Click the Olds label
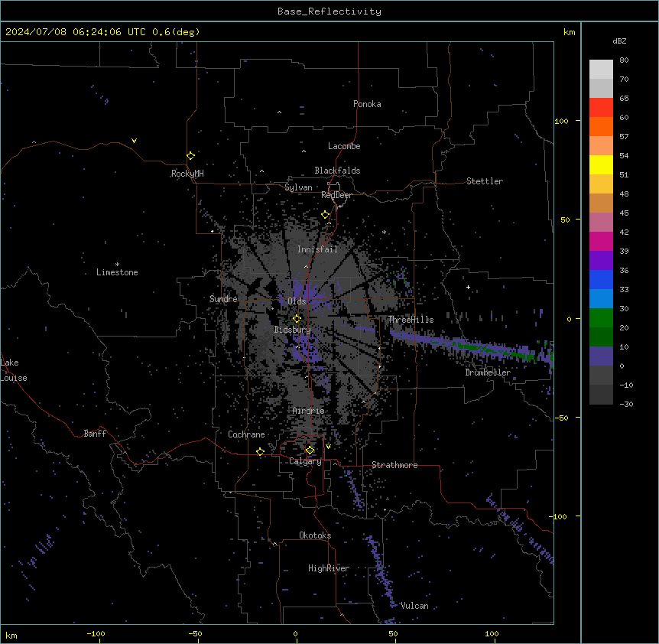 (x=297, y=301)
